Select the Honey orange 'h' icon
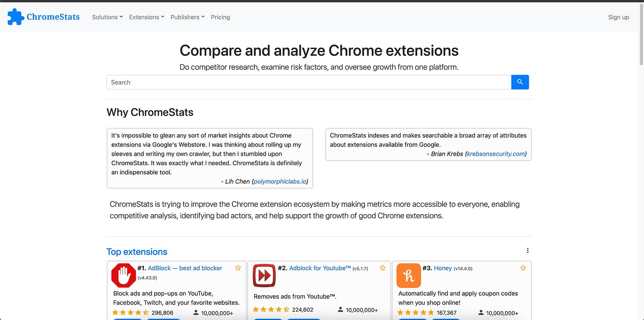The image size is (644, 320). coord(408,275)
